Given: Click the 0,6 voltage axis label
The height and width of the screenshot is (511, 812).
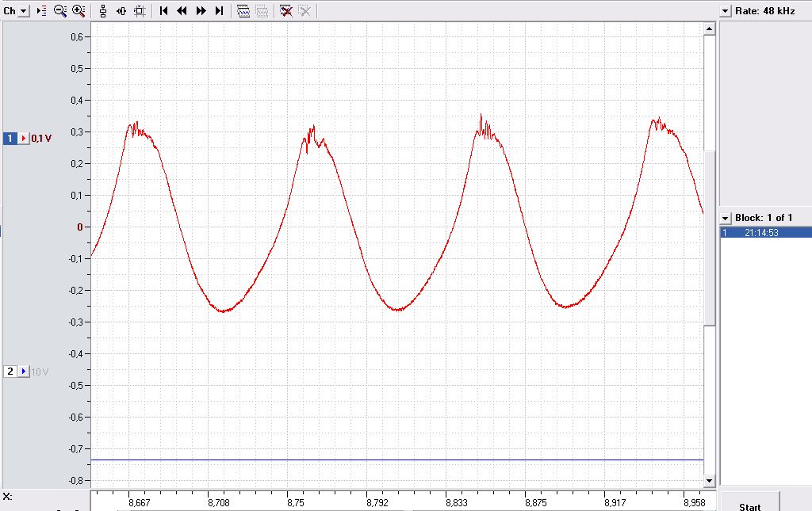Looking at the screenshot, I should pyautogui.click(x=78, y=36).
